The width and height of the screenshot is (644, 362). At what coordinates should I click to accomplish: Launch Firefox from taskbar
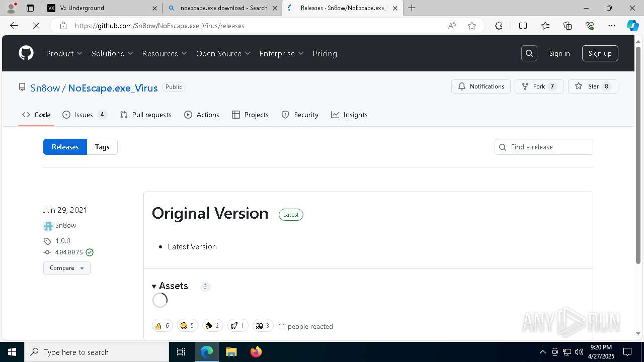point(256,352)
